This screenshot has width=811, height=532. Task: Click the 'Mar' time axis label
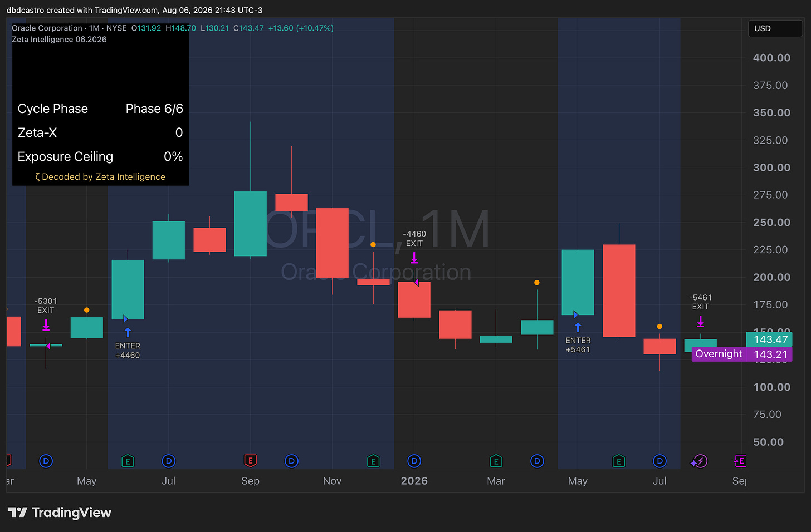point(496,481)
